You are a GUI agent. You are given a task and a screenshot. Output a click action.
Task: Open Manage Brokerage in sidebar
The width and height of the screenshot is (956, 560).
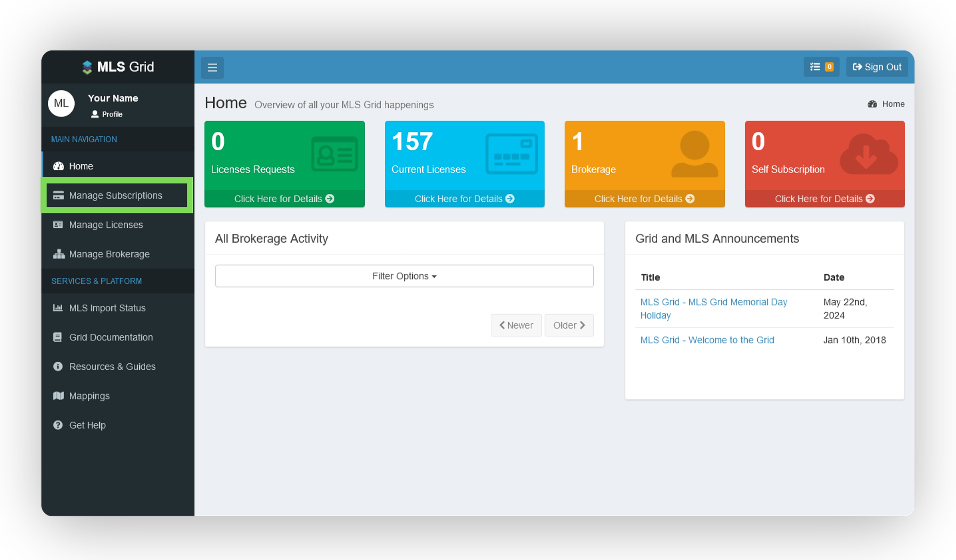pyautogui.click(x=118, y=254)
